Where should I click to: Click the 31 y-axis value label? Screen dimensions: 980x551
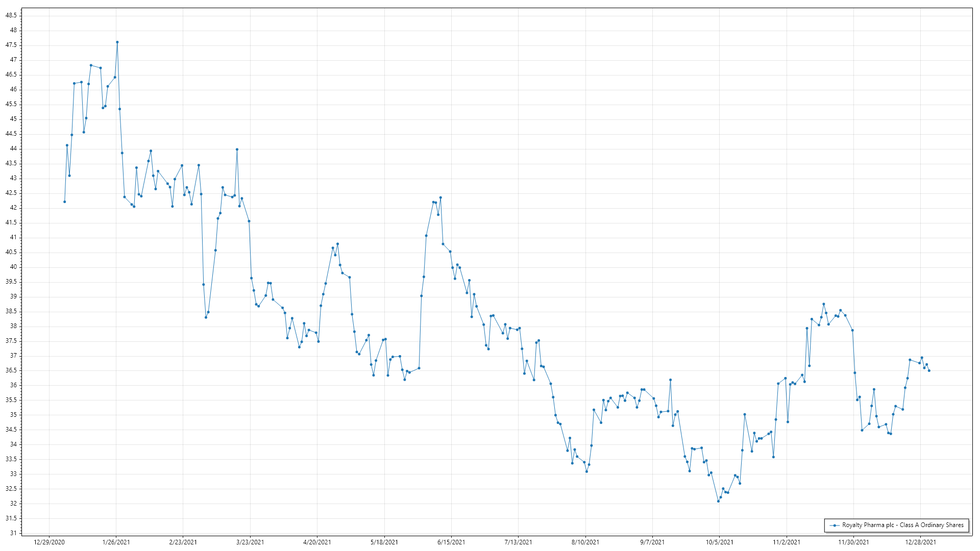[13, 533]
